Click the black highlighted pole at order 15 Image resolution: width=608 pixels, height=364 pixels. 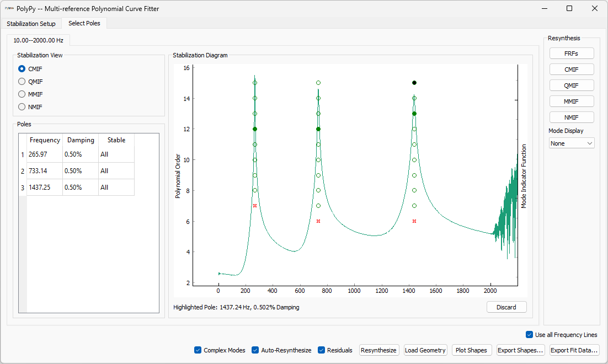tap(414, 83)
